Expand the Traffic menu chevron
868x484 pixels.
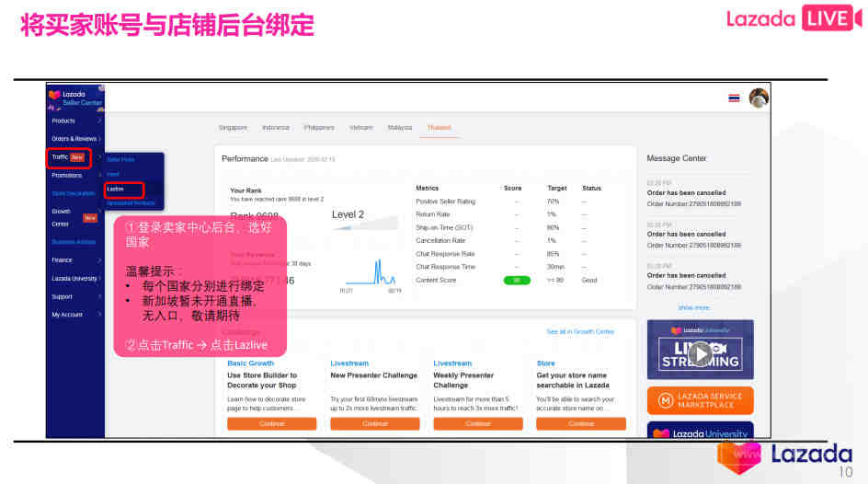click(99, 157)
